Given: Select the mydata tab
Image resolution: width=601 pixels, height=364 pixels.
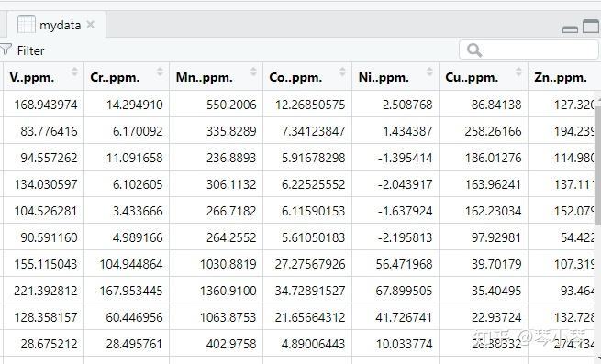Looking at the screenshot, I should (x=56, y=25).
